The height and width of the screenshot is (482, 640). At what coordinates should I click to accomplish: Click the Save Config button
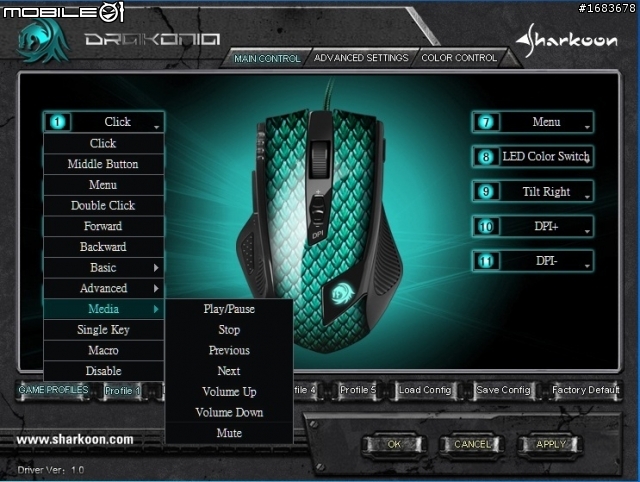tap(504, 390)
